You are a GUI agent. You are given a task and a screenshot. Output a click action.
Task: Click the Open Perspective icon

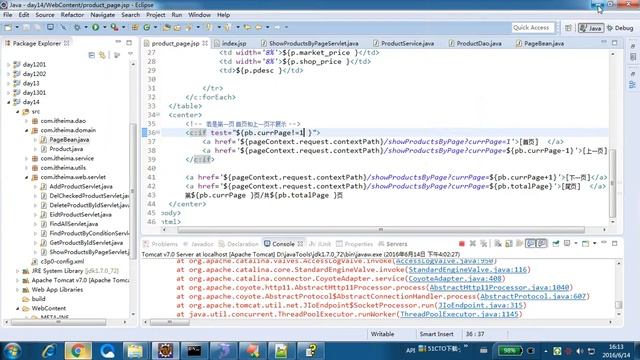(568, 28)
